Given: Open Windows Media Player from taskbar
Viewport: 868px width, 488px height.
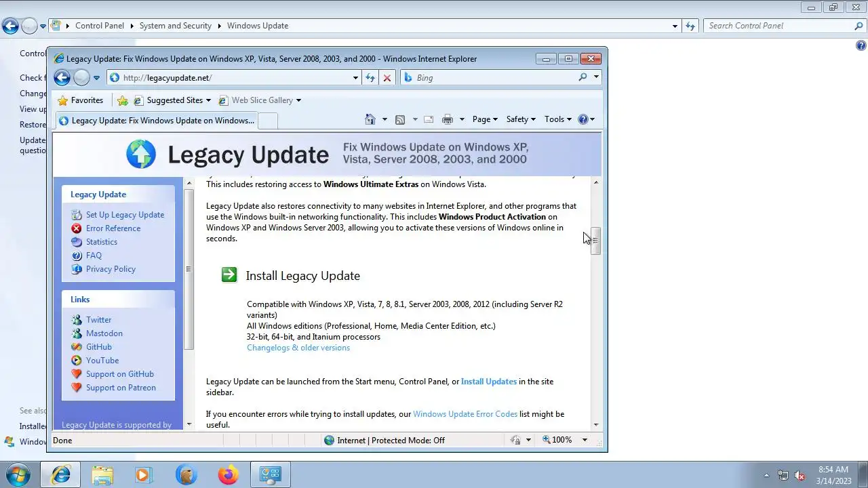Looking at the screenshot, I should tap(143, 475).
